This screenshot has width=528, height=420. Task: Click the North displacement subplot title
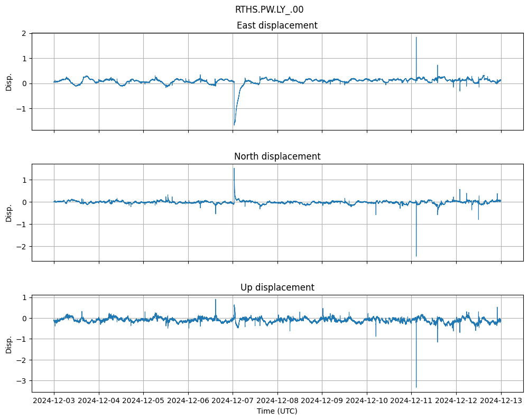point(277,156)
